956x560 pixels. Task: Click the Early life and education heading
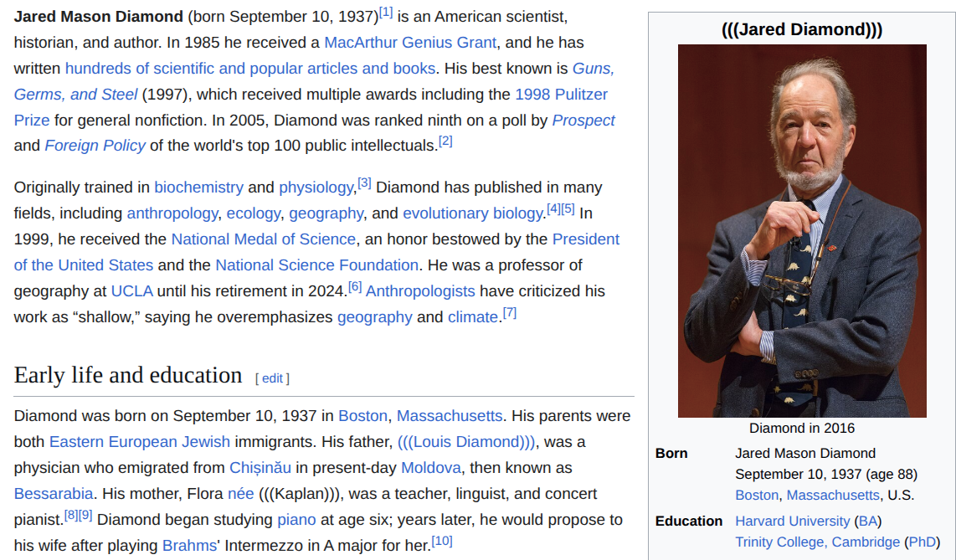pos(128,375)
